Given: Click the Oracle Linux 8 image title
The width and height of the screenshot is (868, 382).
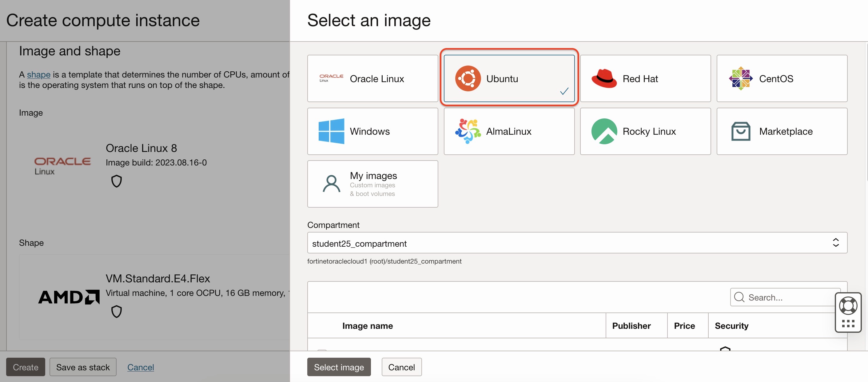Looking at the screenshot, I should coord(141,148).
